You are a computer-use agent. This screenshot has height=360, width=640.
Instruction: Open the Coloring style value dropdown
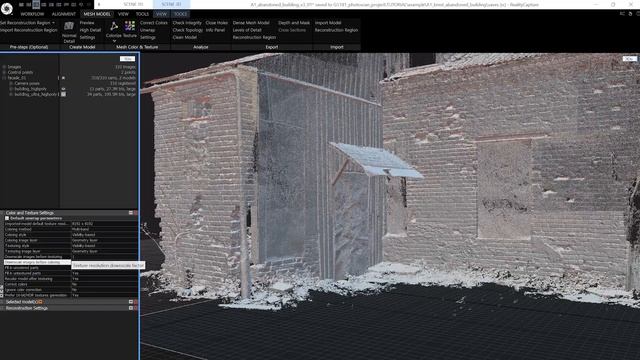click(104, 235)
